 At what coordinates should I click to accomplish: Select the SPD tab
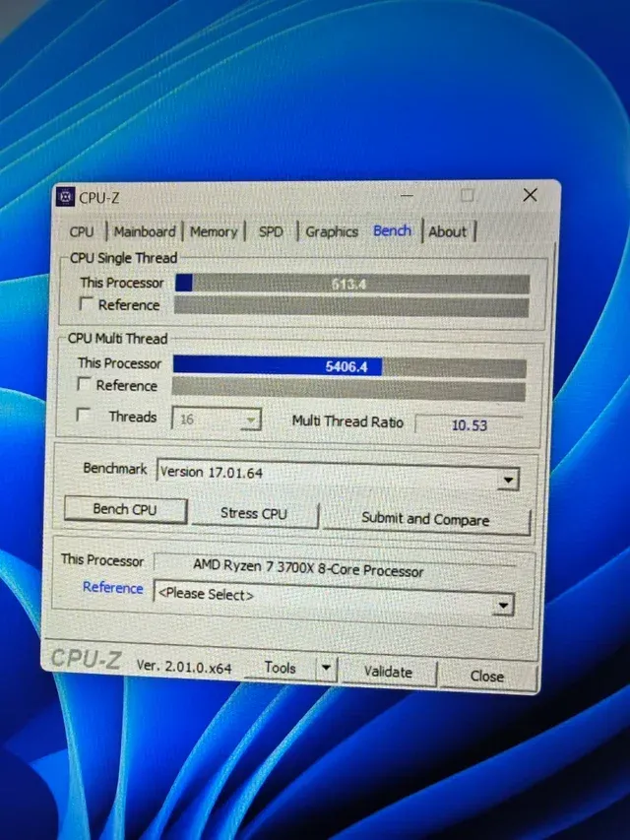[x=271, y=232]
